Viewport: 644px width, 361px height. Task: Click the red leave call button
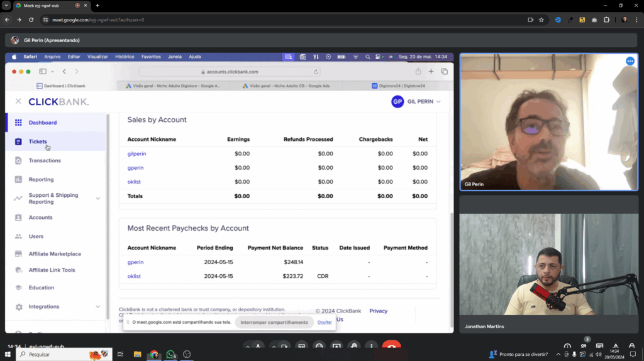[391, 346]
